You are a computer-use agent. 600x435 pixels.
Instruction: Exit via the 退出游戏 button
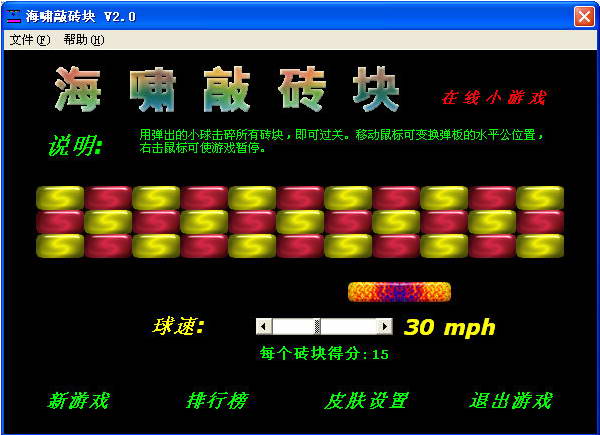pyautogui.click(x=511, y=401)
